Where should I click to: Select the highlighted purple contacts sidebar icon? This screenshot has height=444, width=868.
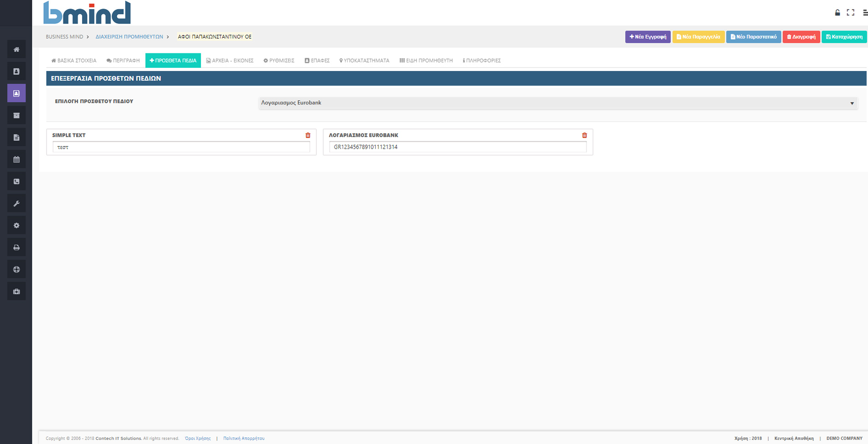point(16,93)
